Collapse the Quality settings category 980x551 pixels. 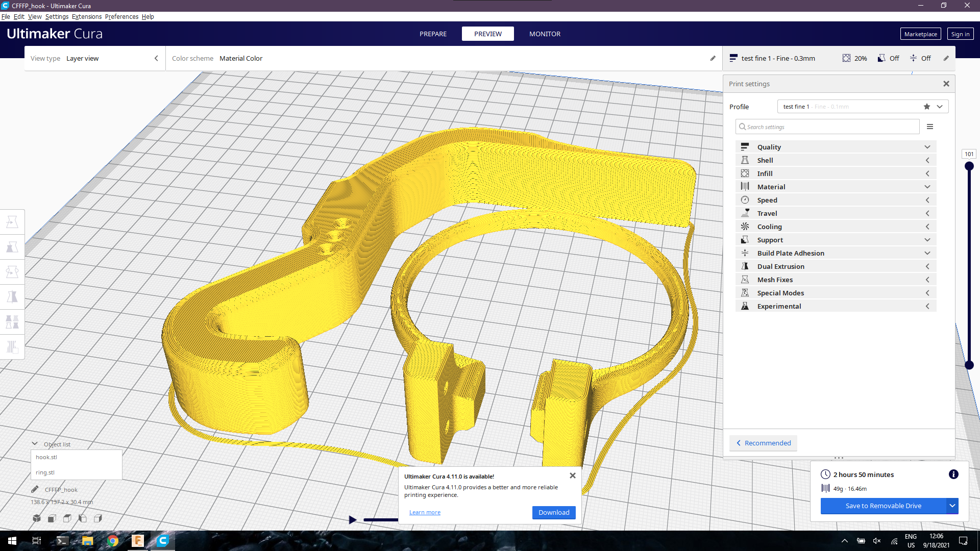[836, 147]
